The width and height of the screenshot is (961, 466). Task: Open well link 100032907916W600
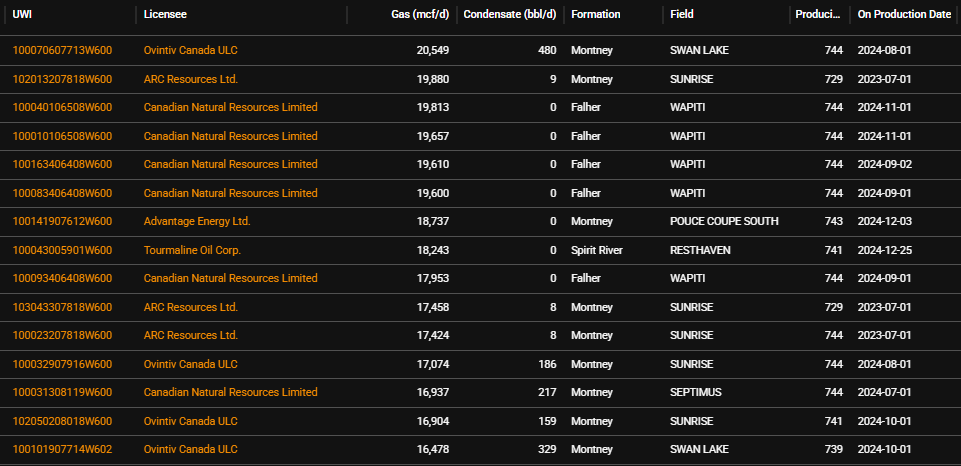[62, 364]
